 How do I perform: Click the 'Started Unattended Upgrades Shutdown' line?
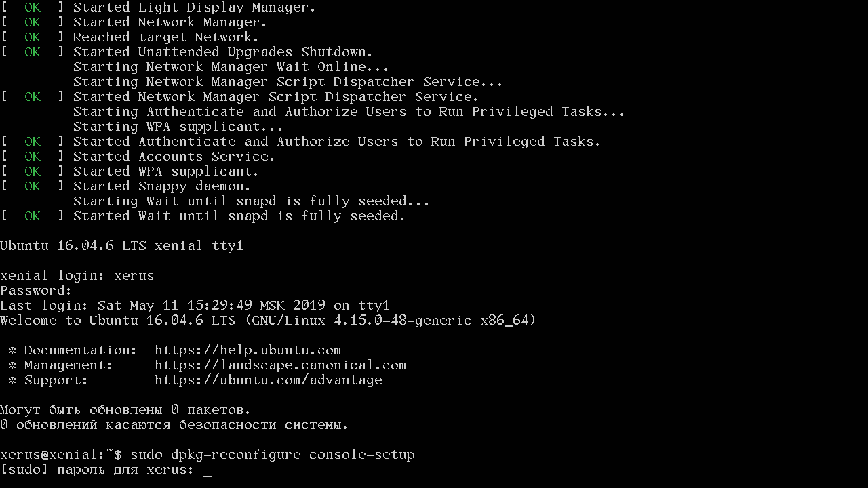222,52
